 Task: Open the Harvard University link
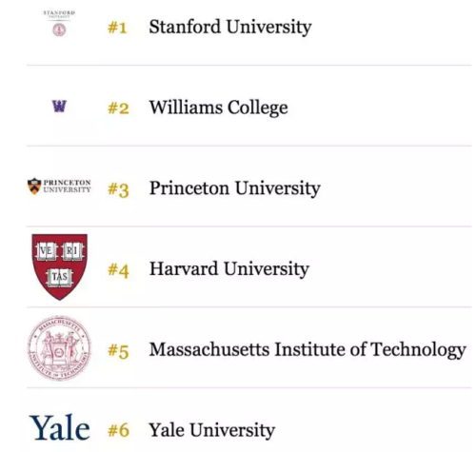[x=229, y=269]
